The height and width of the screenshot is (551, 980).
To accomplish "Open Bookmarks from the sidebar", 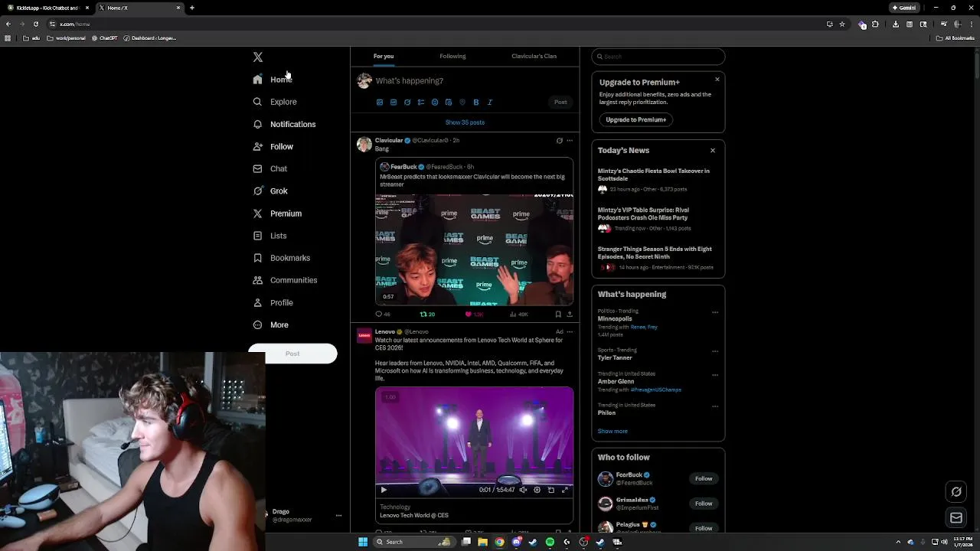I will pos(281,258).
